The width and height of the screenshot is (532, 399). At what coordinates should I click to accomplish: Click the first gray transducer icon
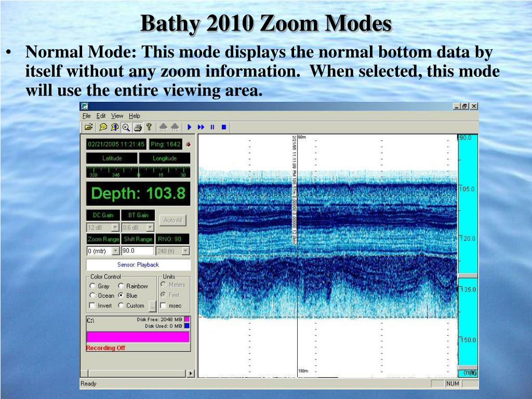(164, 127)
